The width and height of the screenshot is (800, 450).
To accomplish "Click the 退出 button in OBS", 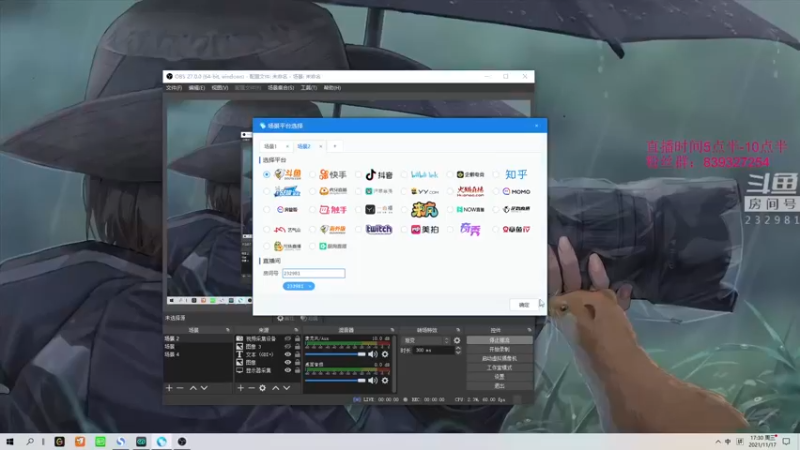I will pyautogui.click(x=499, y=386).
